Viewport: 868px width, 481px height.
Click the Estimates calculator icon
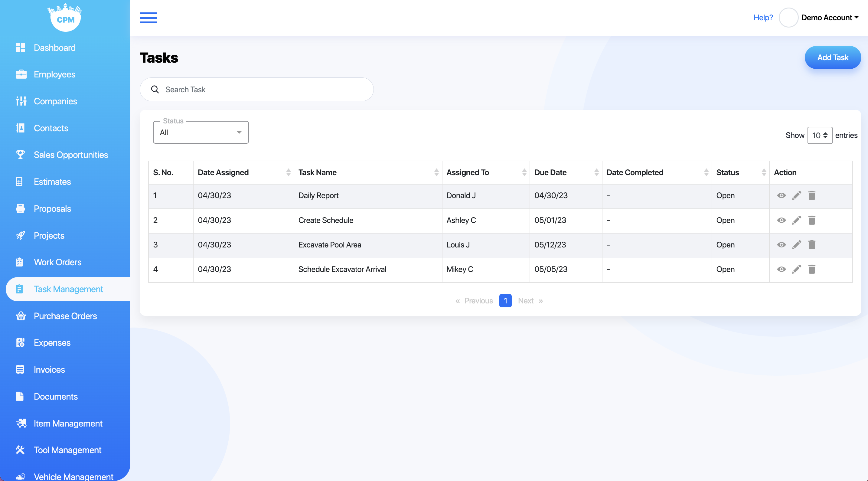[x=19, y=182]
